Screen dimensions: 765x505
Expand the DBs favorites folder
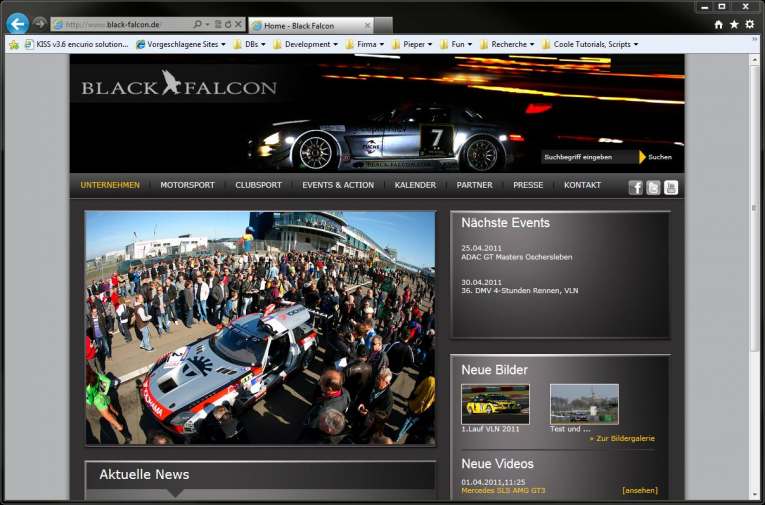(x=249, y=44)
